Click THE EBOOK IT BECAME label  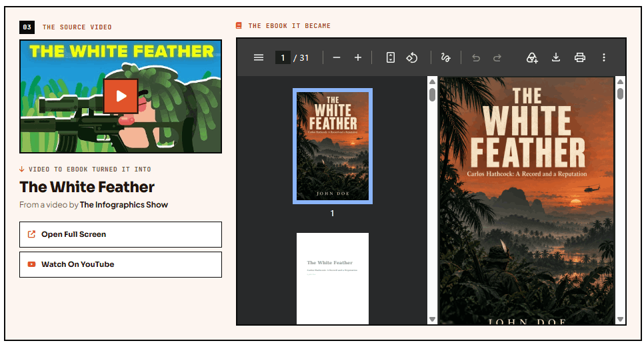pyautogui.click(x=289, y=26)
